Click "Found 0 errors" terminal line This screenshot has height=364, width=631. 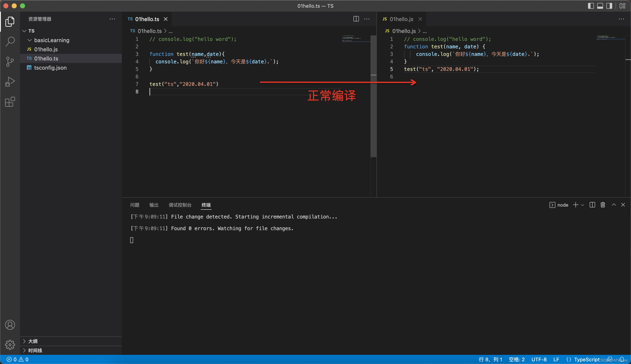click(x=212, y=228)
